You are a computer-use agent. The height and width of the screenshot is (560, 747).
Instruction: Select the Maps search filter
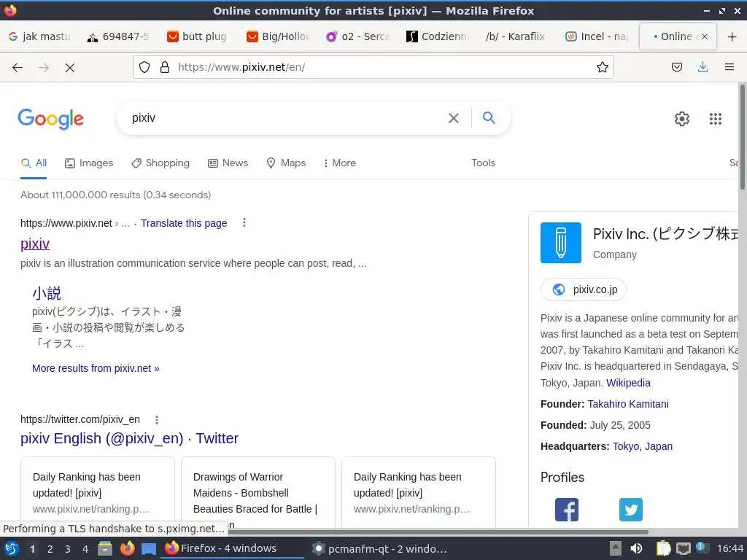pyautogui.click(x=286, y=163)
